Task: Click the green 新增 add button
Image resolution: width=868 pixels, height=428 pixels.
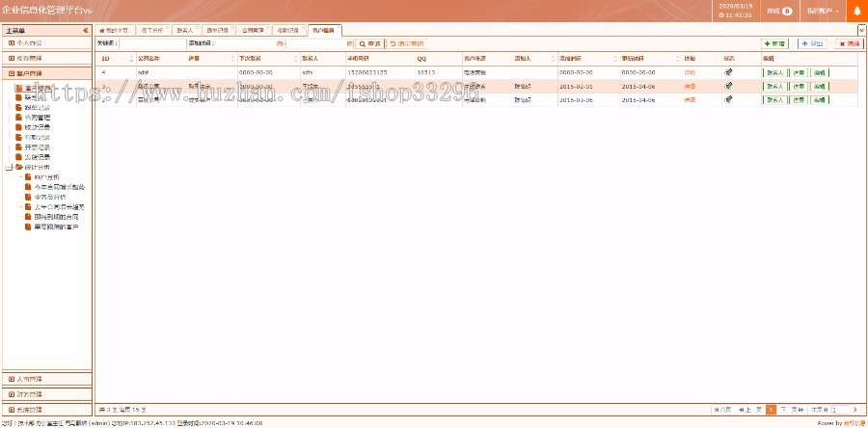Action: (x=774, y=44)
